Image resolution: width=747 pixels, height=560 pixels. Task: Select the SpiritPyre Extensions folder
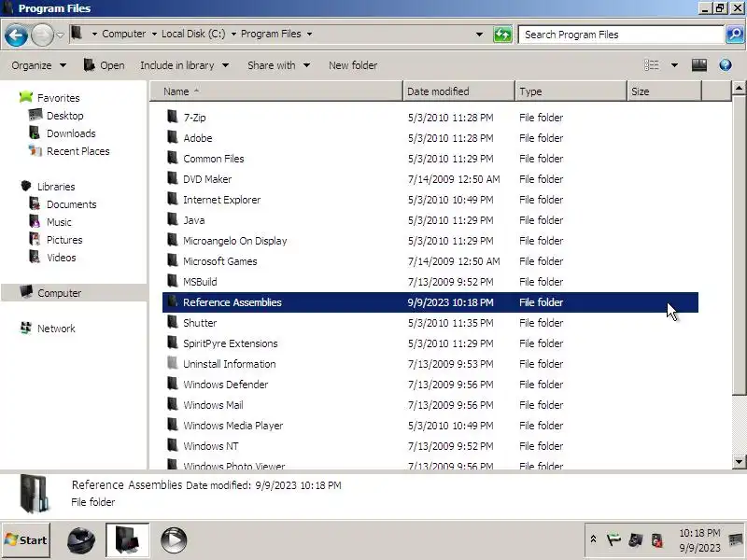[x=430, y=343]
